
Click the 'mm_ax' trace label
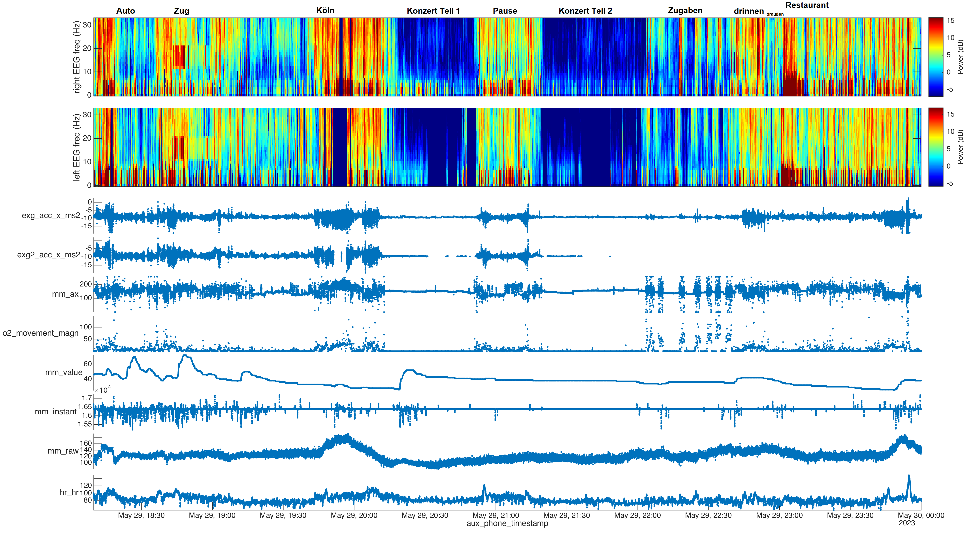pyautogui.click(x=65, y=294)
